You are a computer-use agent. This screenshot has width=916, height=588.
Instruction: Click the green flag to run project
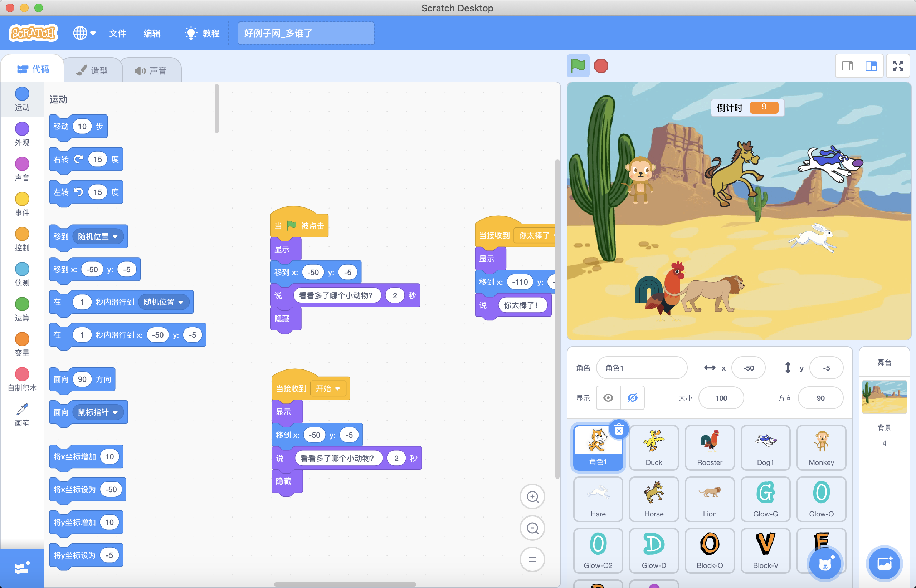point(578,66)
